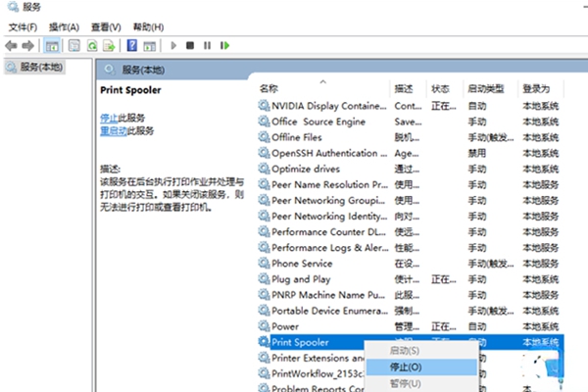The image size is (588, 392).
Task: Click the Stop Service square icon
Action: [x=190, y=45]
